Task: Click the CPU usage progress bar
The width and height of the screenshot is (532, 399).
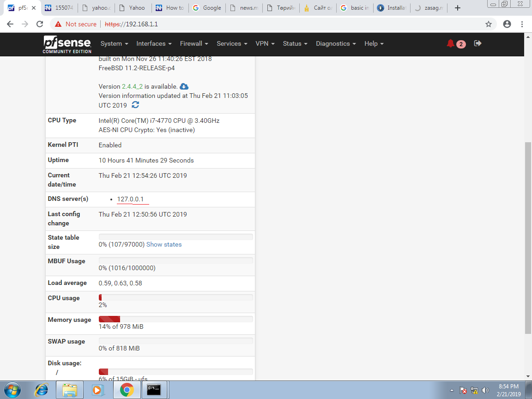Action: point(176,297)
